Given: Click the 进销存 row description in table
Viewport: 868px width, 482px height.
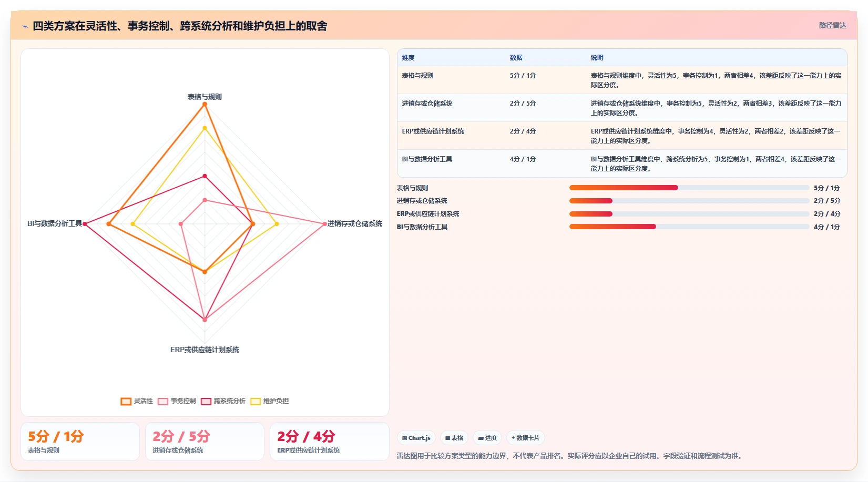Looking at the screenshot, I should (x=716, y=108).
